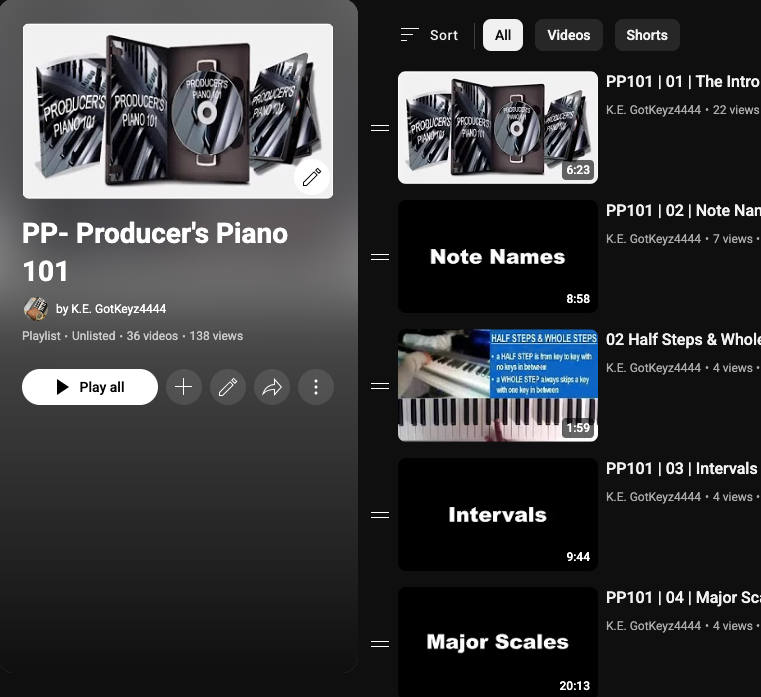Open the PP101 | 03 | Intervals title

pos(682,468)
